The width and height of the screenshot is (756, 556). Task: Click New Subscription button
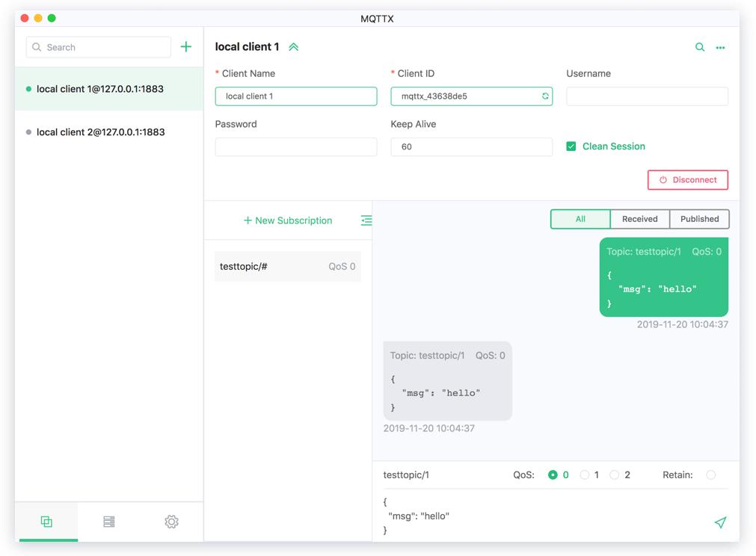pyautogui.click(x=288, y=220)
